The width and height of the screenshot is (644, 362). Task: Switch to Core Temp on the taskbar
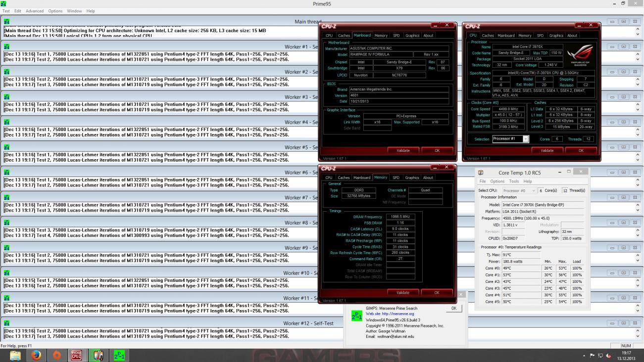(x=98, y=355)
